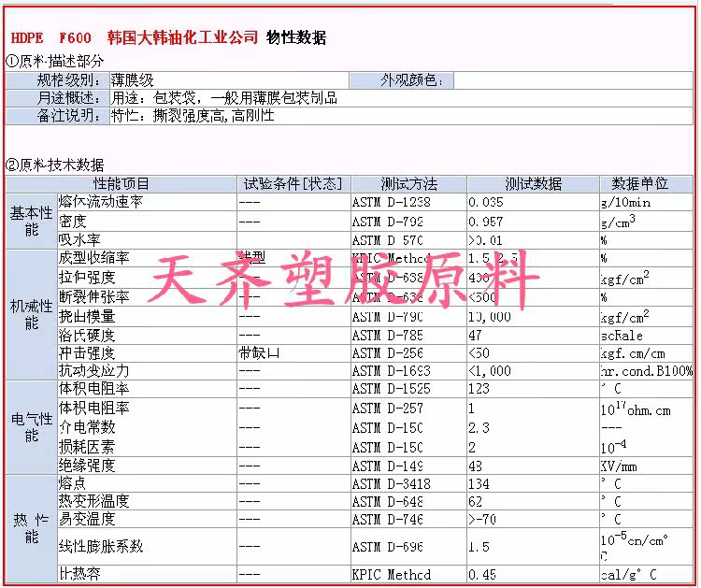Click the 数据单位 column header
This screenshot has height=588, width=701.
tap(646, 184)
